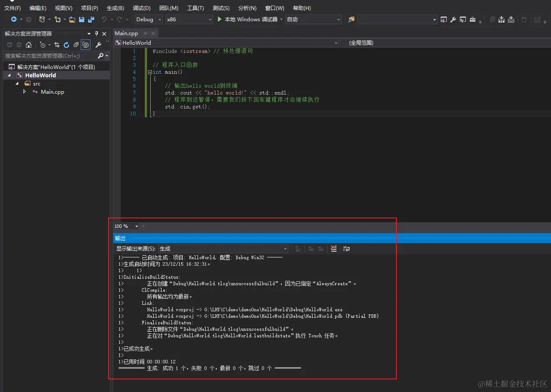Click the open file folder icon

72,19
